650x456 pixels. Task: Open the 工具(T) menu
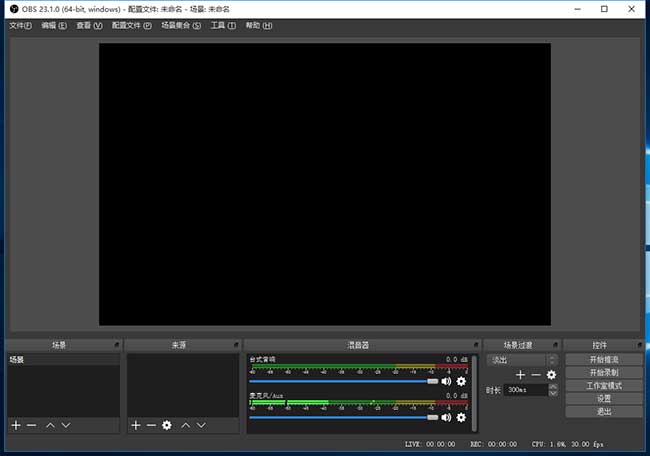point(223,25)
